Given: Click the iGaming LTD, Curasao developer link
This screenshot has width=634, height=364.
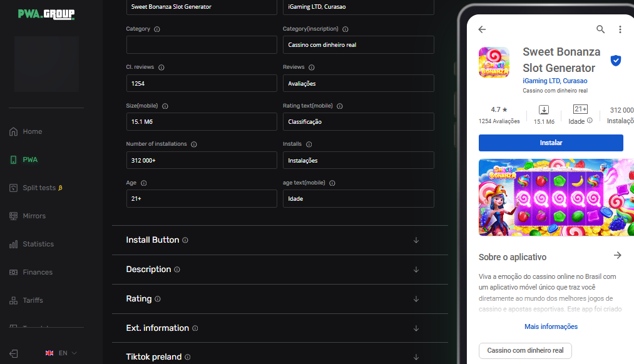Looking at the screenshot, I should coord(555,81).
